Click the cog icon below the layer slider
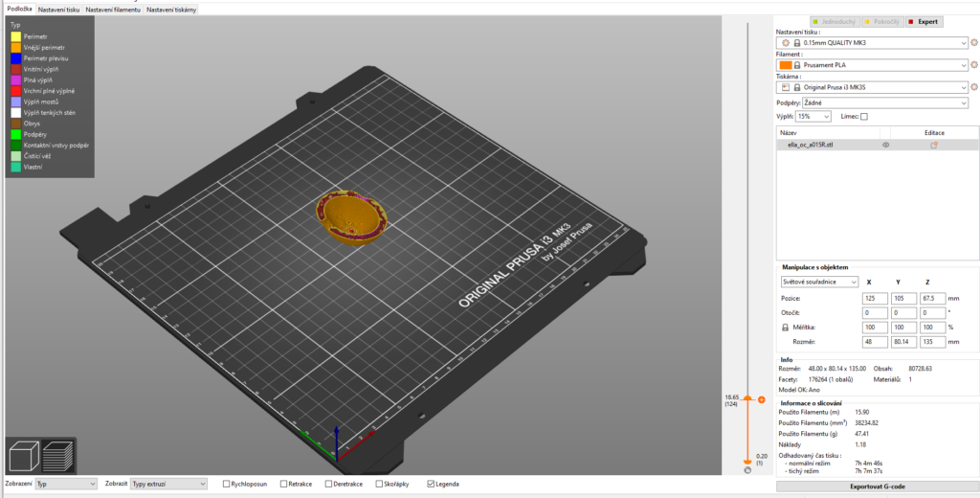 (747, 470)
